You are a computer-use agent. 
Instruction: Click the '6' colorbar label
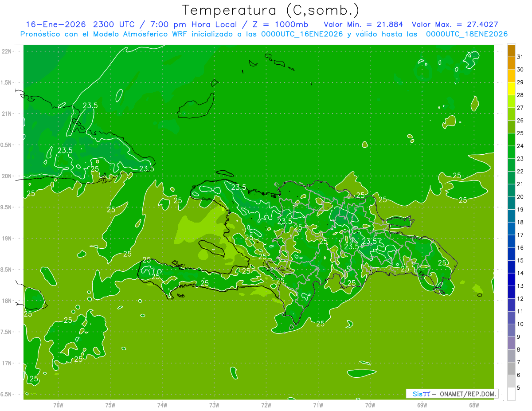click(519, 375)
